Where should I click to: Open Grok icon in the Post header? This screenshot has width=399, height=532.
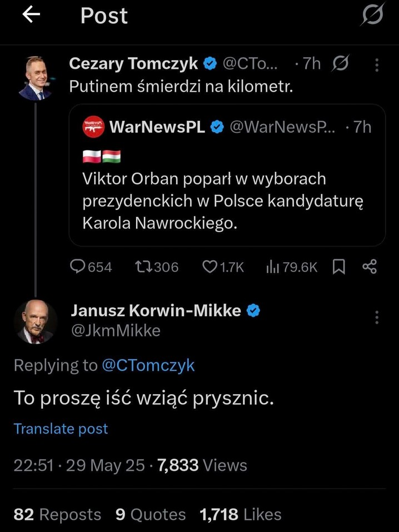(373, 14)
